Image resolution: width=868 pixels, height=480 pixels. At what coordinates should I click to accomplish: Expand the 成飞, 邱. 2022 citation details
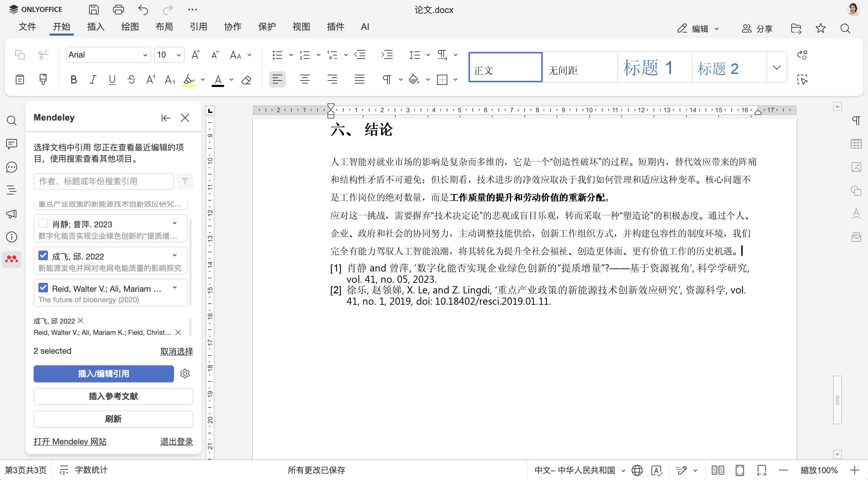[175, 255]
